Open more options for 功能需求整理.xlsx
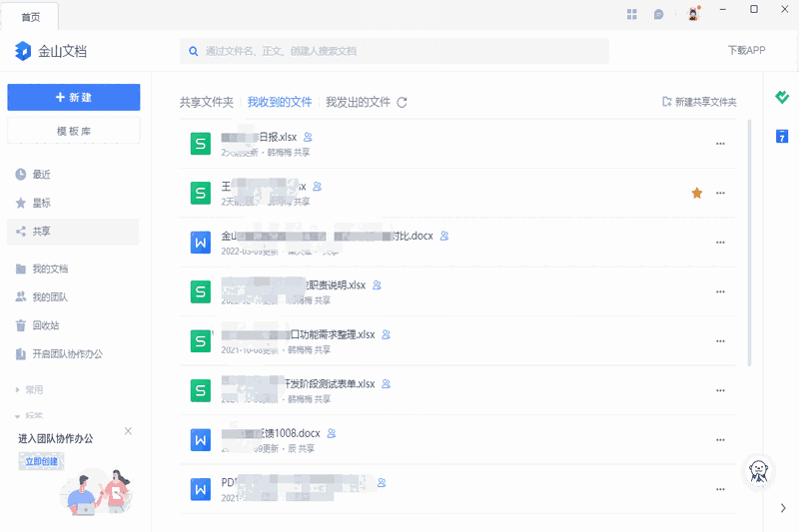799x532 pixels. (720, 341)
